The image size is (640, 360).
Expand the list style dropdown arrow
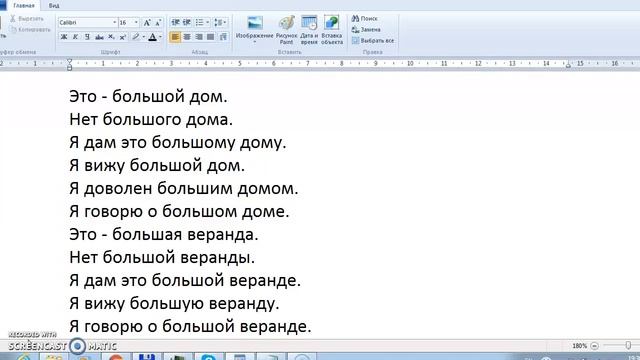(x=207, y=22)
